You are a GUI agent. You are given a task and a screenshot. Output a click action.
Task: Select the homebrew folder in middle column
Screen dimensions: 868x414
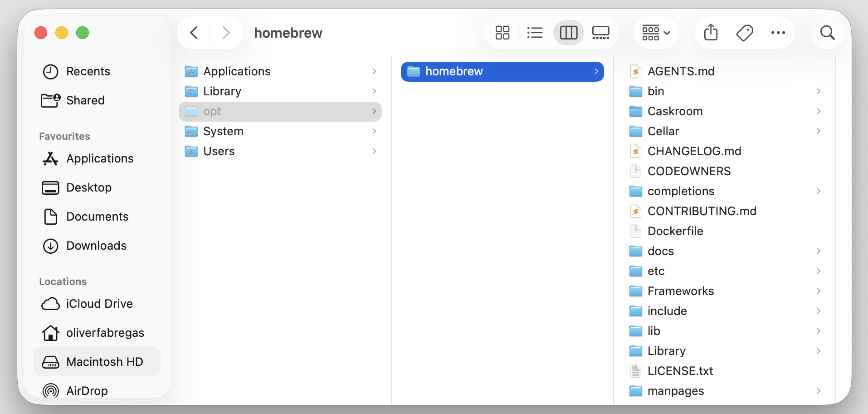point(502,71)
